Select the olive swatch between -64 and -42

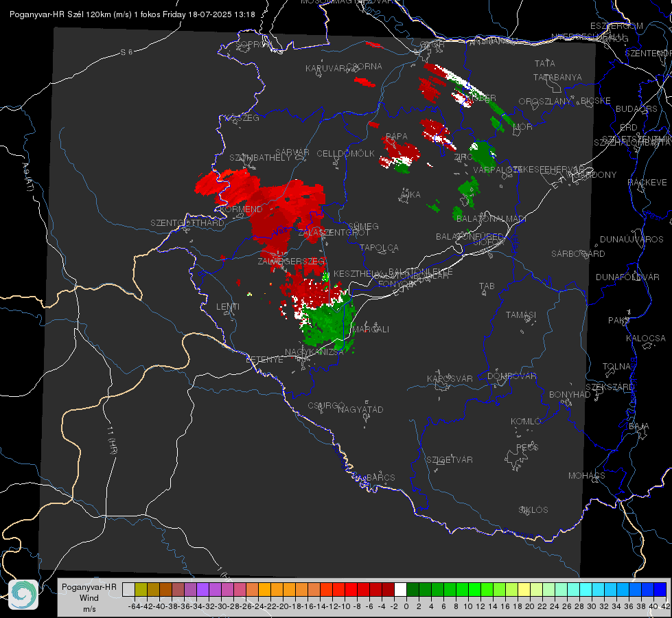tap(141, 589)
